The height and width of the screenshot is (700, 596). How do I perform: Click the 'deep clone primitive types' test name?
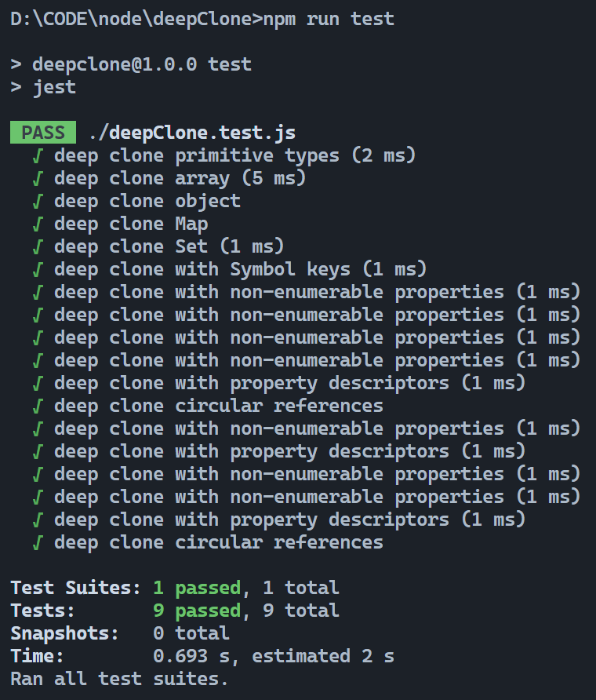click(196, 155)
